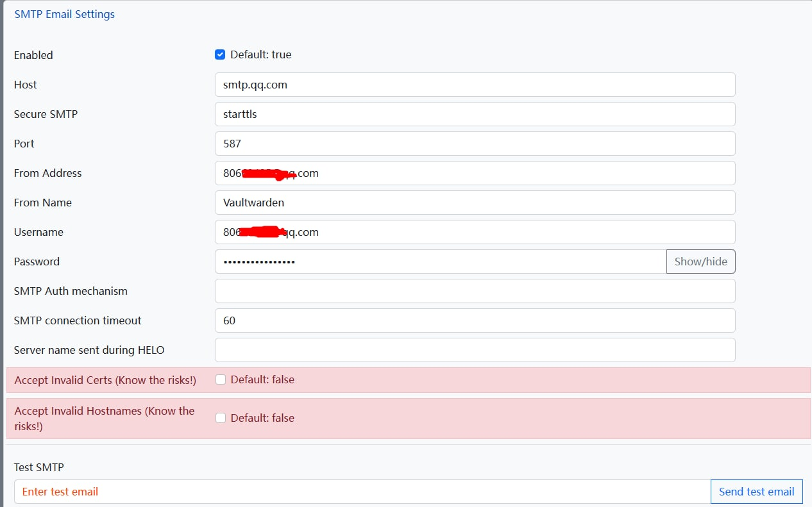812x507 pixels.
Task: Click the Accept Invalid Certs label
Action: pos(105,380)
